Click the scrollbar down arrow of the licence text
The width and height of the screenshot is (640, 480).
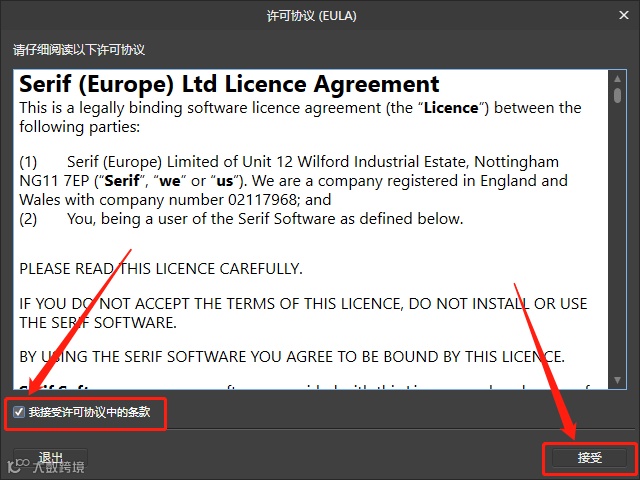pos(617,380)
